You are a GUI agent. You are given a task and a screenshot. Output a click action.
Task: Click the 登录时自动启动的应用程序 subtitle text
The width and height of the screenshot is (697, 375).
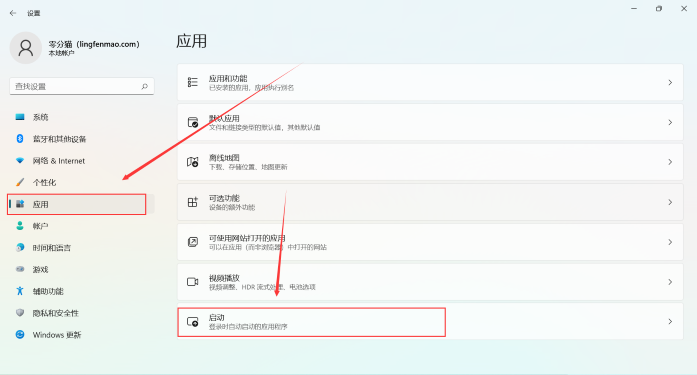(248, 327)
